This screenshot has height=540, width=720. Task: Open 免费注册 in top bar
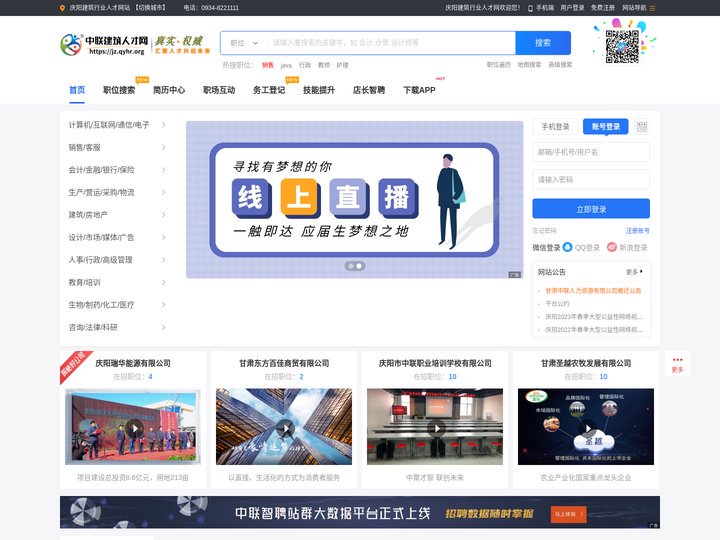(x=602, y=8)
